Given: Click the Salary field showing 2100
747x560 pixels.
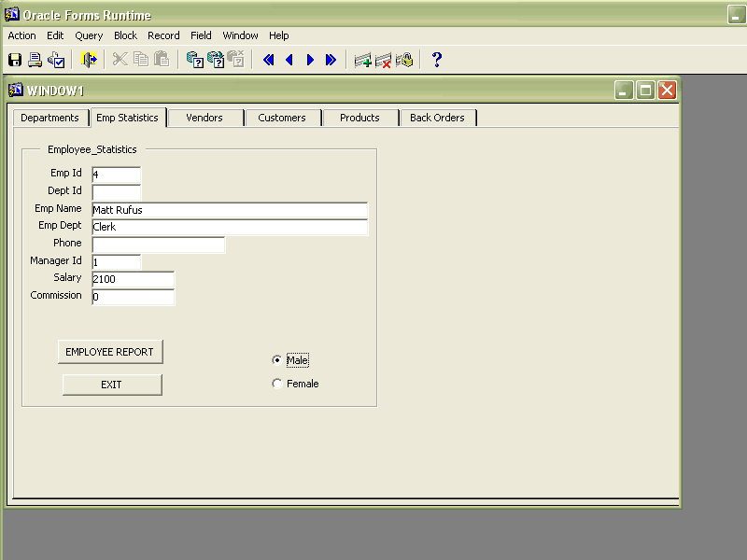Looking at the screenshot, I should (x=133, y=279).
